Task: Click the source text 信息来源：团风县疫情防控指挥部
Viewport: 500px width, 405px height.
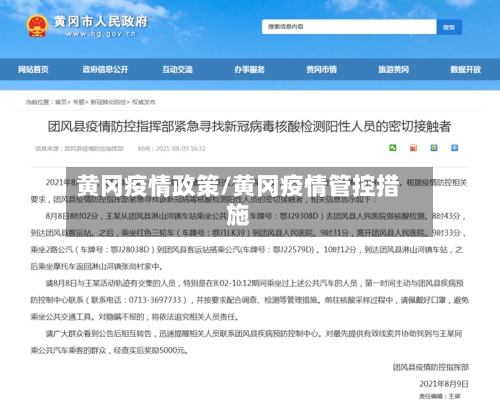Action: pos(79,148)
